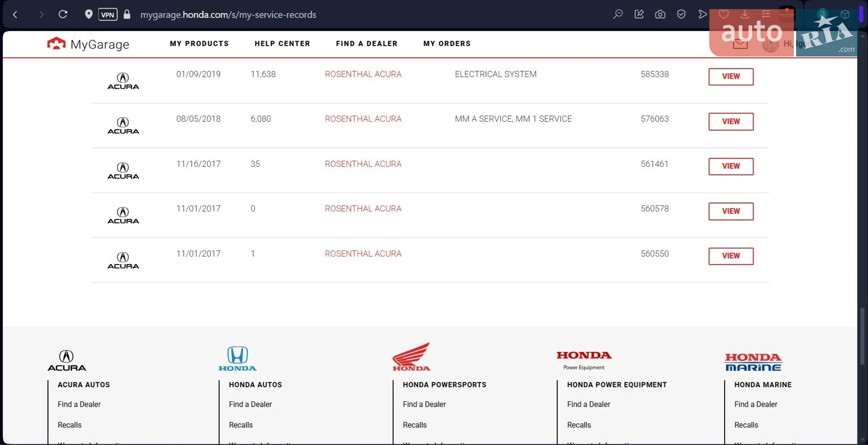Click Acura logo in order 560550 row
This screenshot has width=868, height=445.
click(x=123, y=261)
